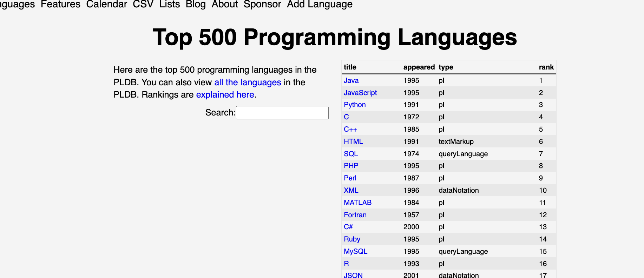The image size is (644, 278).
Task: Select year 1984 in MATLAB row
Action: [x=411, y=203]
